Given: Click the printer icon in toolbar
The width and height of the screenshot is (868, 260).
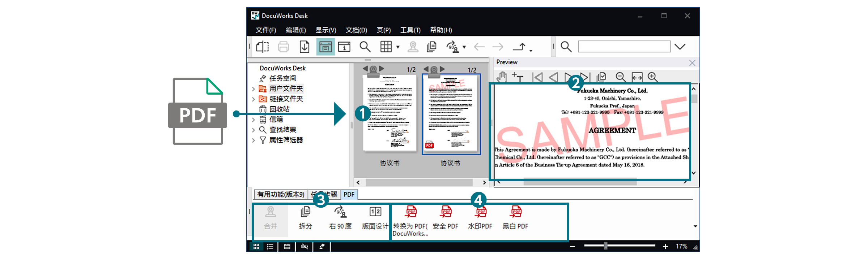Looking at the screenshot, I should click(284, 47).
